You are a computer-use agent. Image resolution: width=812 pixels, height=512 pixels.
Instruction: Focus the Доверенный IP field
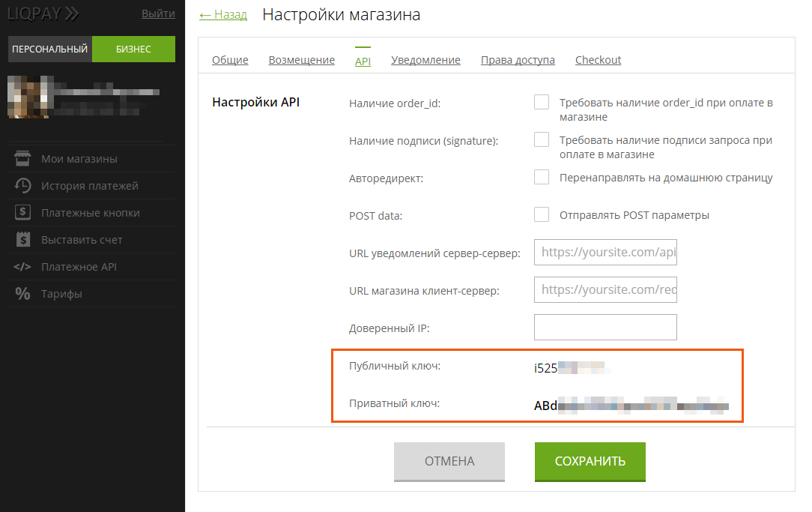tap(605, 327)
